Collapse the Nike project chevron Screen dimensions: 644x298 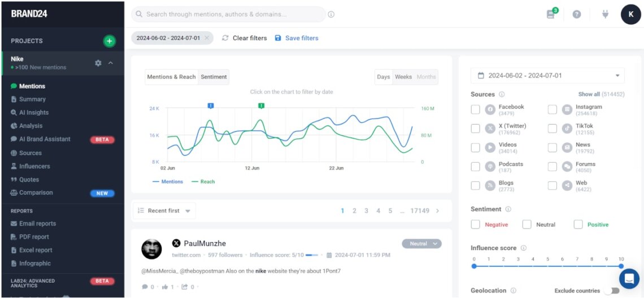pyautogui.click(x=111, y=63)
